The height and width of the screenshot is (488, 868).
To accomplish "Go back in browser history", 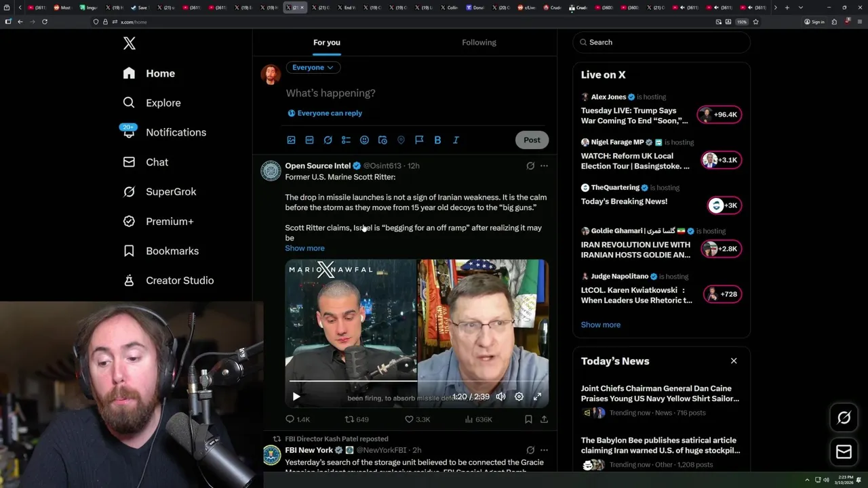I will pos(20,22).
